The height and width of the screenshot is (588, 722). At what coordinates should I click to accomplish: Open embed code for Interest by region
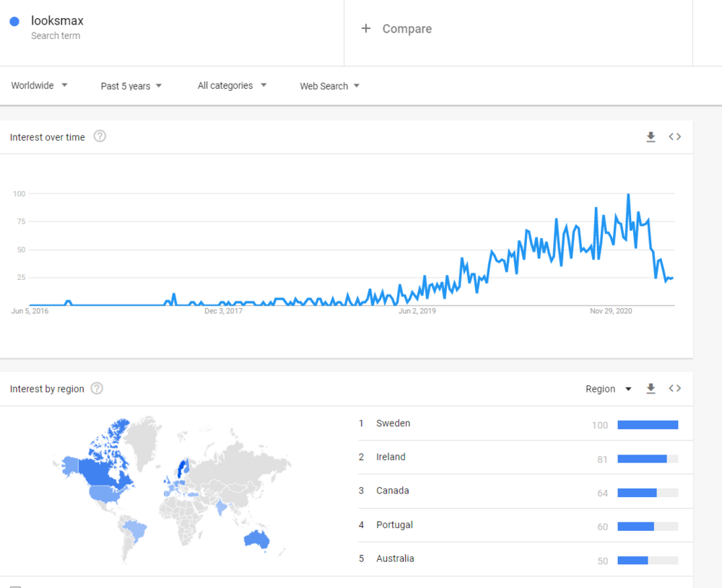pyautogui.click(x=674, y=389)
